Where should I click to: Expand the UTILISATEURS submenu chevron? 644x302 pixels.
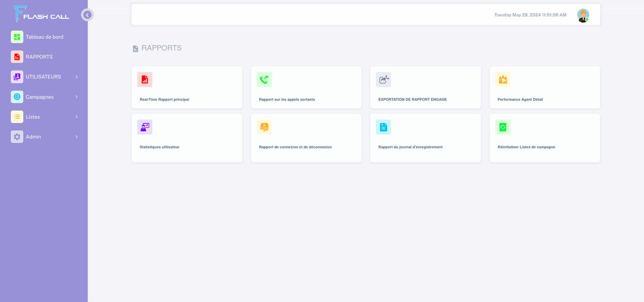click(76, 77)
